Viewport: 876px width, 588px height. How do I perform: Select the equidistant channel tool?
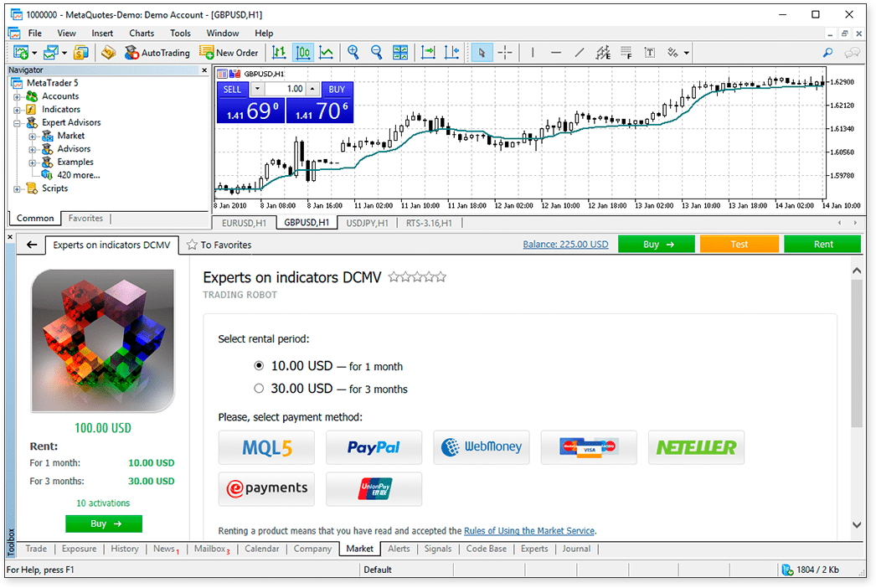(603, 53)
